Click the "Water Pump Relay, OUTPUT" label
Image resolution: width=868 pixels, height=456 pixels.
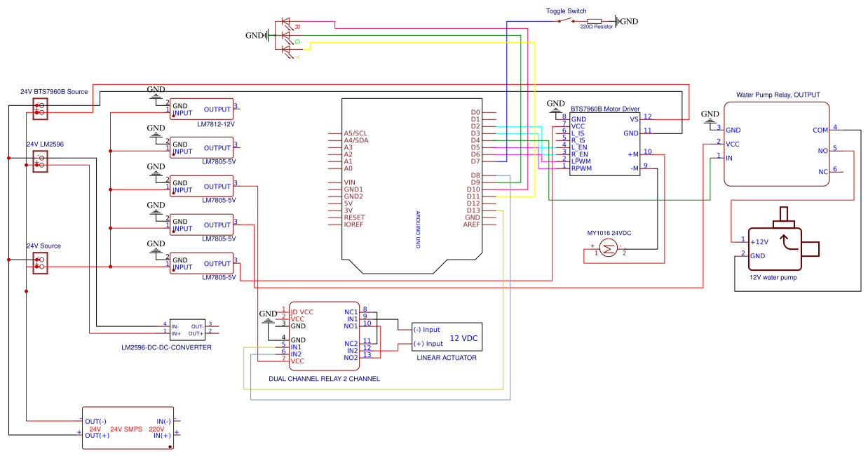tap(778, 95)
